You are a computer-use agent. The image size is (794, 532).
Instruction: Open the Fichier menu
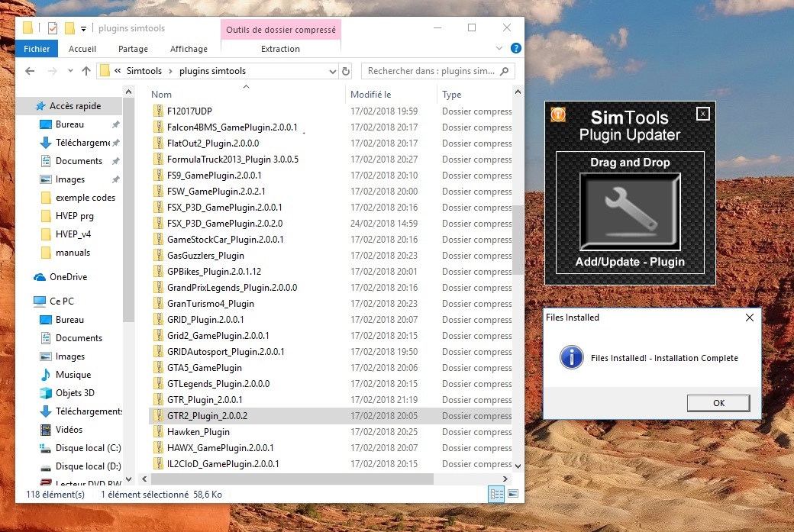coord(37,49)
